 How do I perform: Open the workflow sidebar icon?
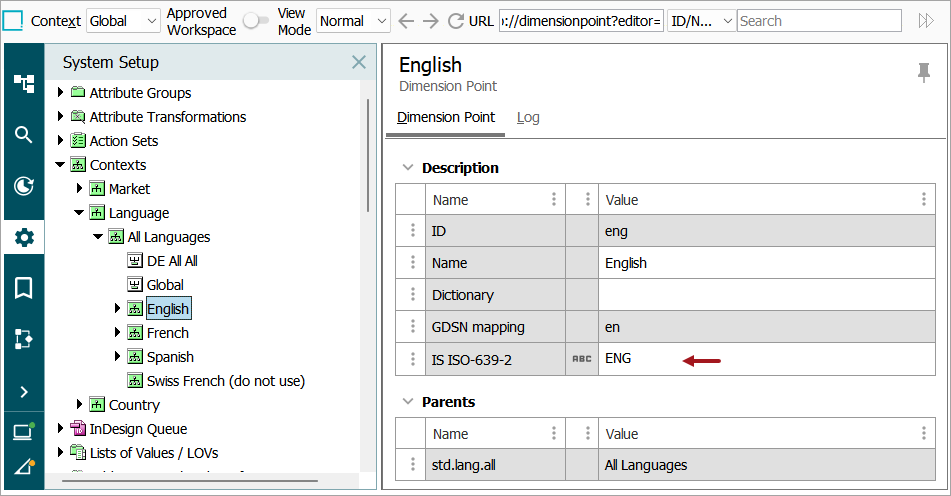coord(24,339)
